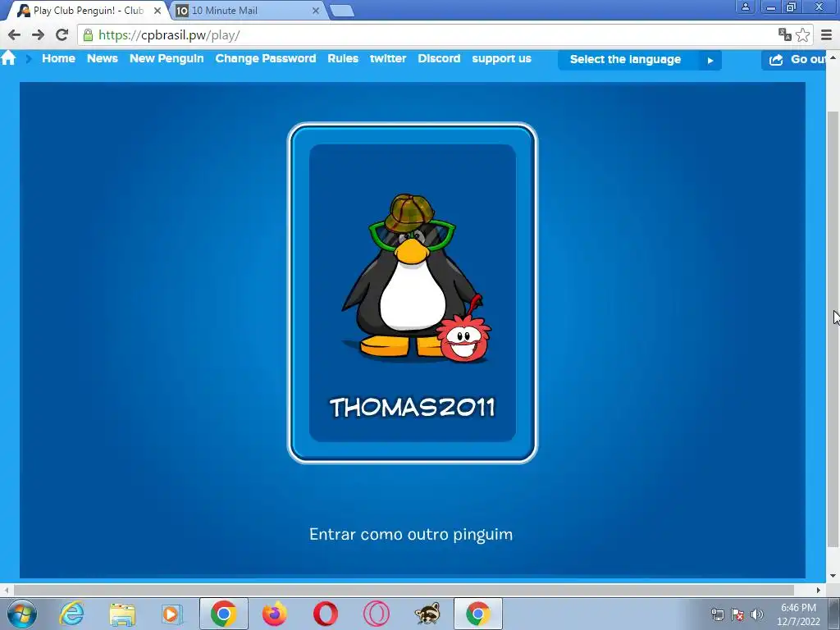Click the scroll-left arrow of horizontal scrollbar
This screenshot has height=630, width=840.
click(6, 590)
